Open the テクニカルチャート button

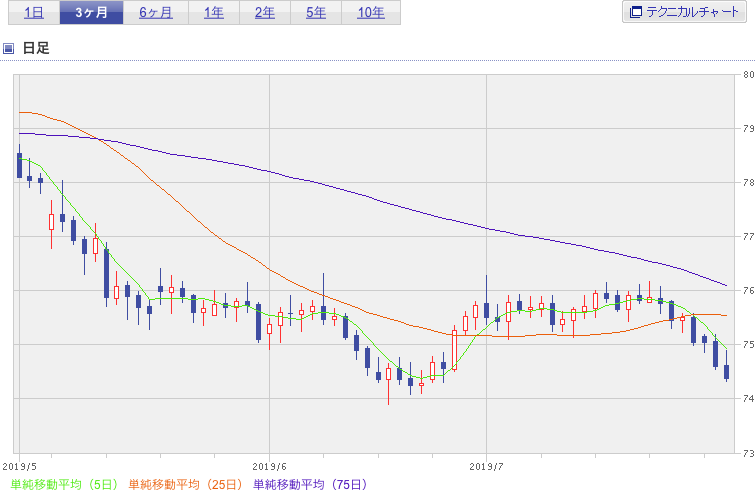pyautogui.click(x=684, y=12)
